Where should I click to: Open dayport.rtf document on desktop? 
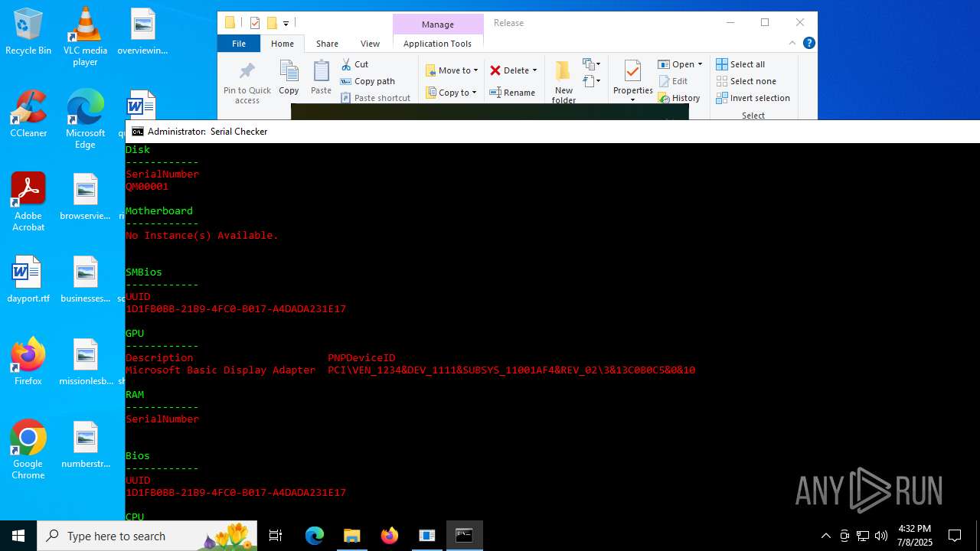tap(28, 279)
